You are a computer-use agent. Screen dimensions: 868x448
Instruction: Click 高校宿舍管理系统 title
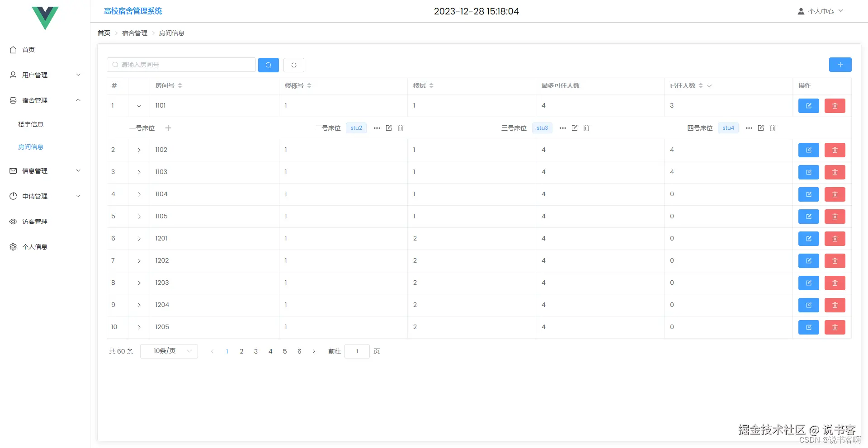[x=133, y=11]
